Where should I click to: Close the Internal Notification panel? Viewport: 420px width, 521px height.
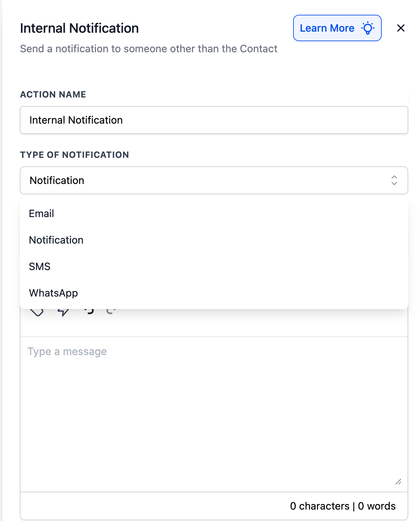[401, 28]
